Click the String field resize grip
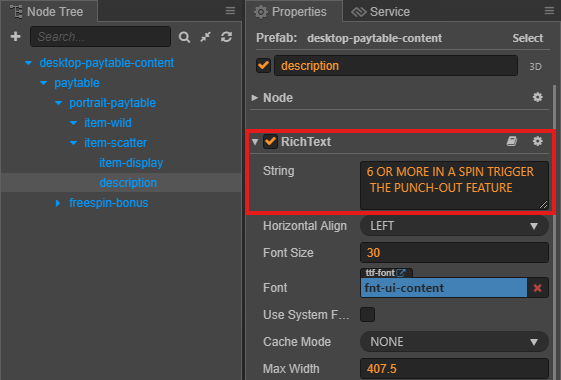Viewport: 561px width, 380px height. coord(543,205)
